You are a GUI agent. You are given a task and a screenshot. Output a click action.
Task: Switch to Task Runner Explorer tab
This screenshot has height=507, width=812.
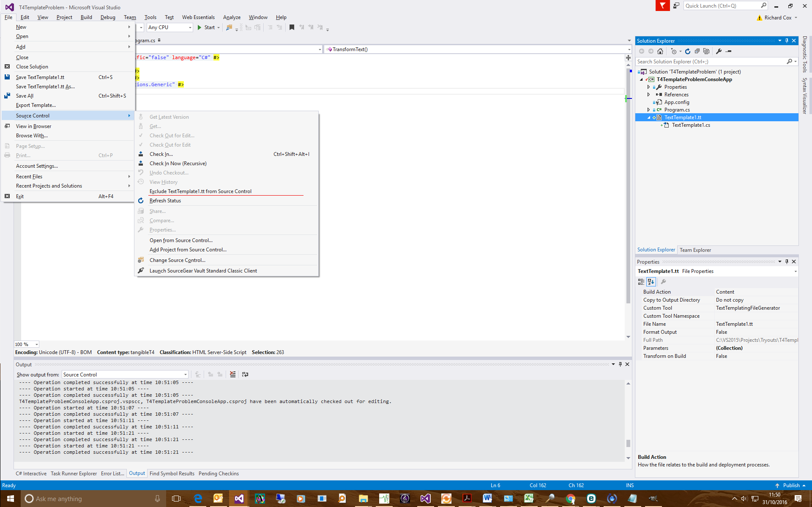(74, 474)
